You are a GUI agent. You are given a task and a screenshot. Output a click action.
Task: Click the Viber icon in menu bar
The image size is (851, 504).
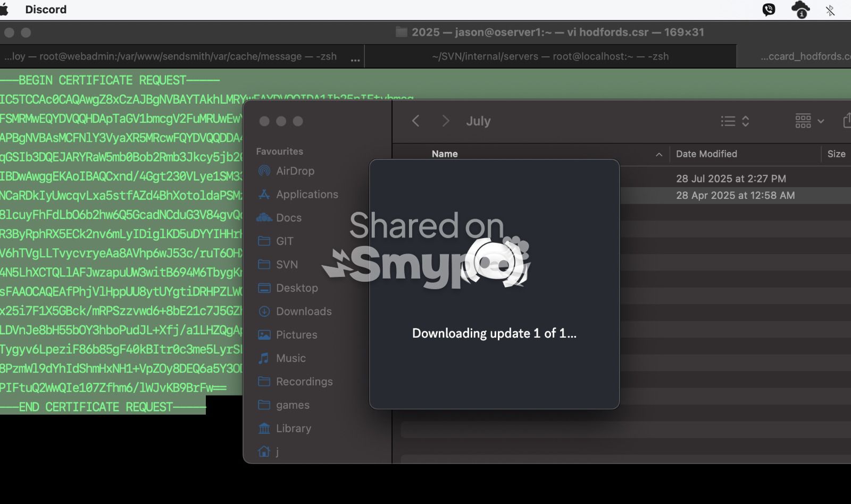click(769, 10)
